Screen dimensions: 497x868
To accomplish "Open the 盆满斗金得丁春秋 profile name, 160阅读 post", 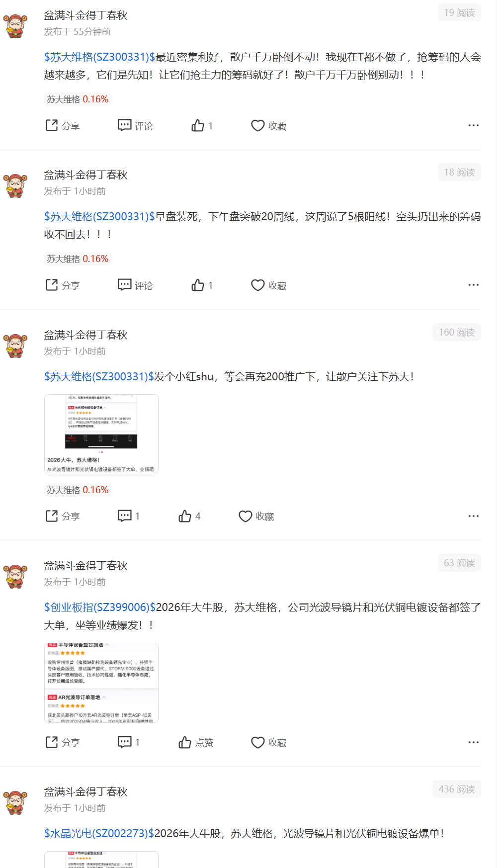I will (85, 335).
